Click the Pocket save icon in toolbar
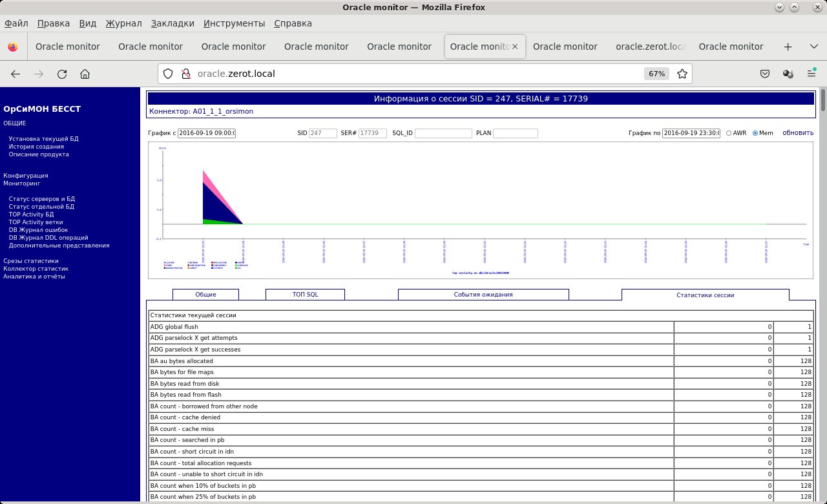This screenshot has width=827, height=504. pos(765,74)
